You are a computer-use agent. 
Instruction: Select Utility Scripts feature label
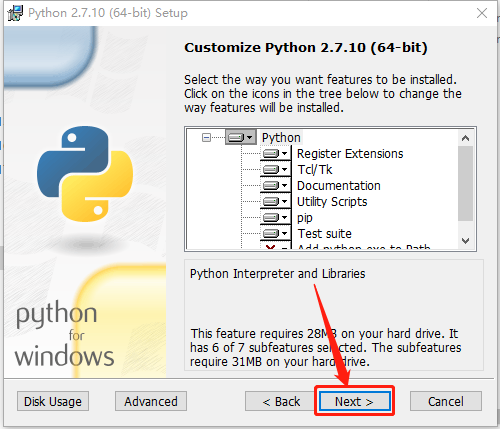pyautogui.click(x=332, y=202)
